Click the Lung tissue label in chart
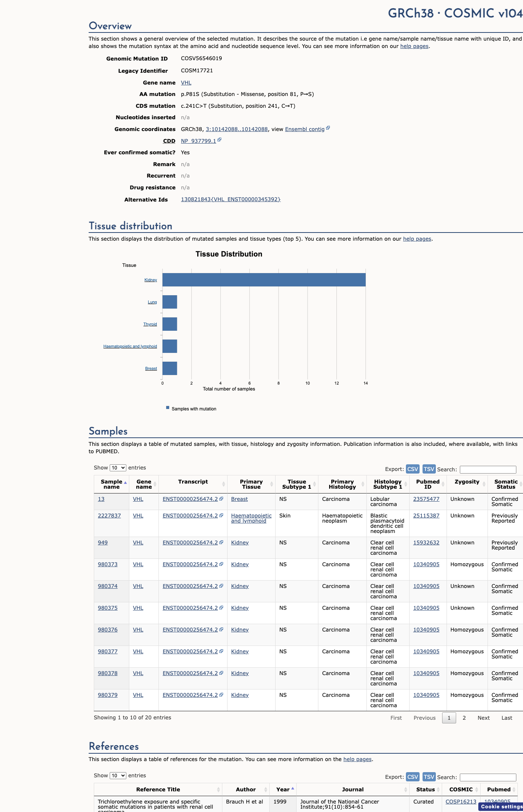This screenshot has width=523, height=812. click(x=152, y=302)
